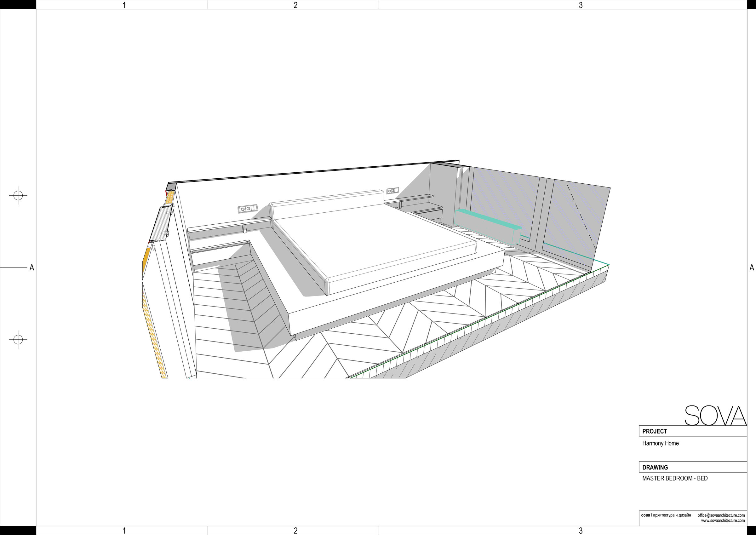Image resolution: width=756 pixels, height=535 pixels.
Task: Click the DRAWING header label
Action: pos(655,468)
